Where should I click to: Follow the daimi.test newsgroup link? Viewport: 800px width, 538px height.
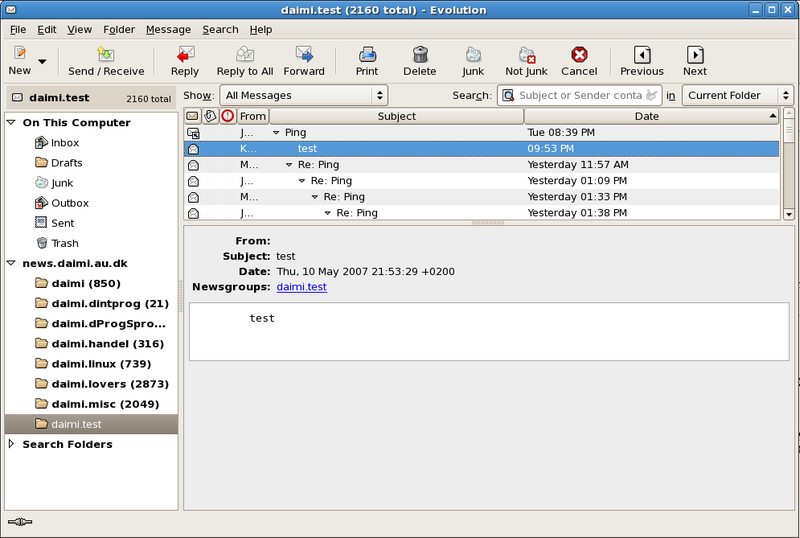point(302,287)
